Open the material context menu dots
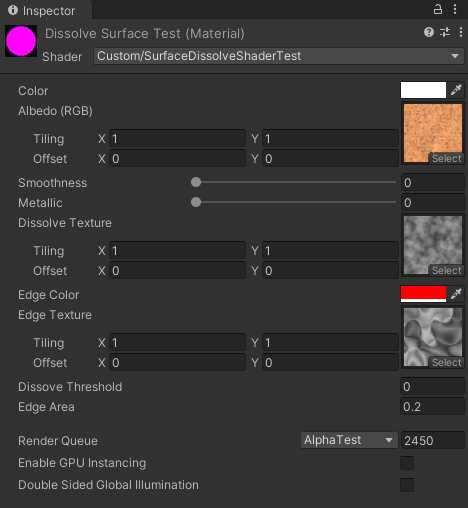 pyautogui.click(x=461, y=32)
